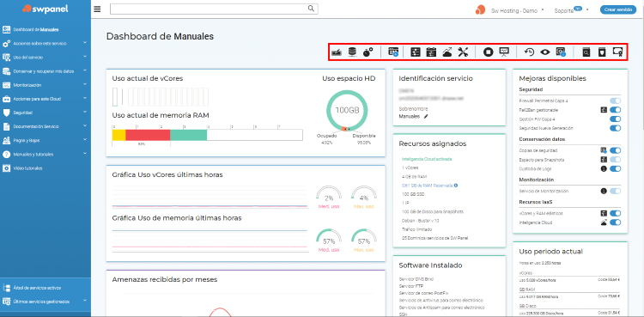The height and width of the screenshot is (317, 644).
Task: Click the config icon next to Fail2Ban gestionable
Action: point(604,110)
